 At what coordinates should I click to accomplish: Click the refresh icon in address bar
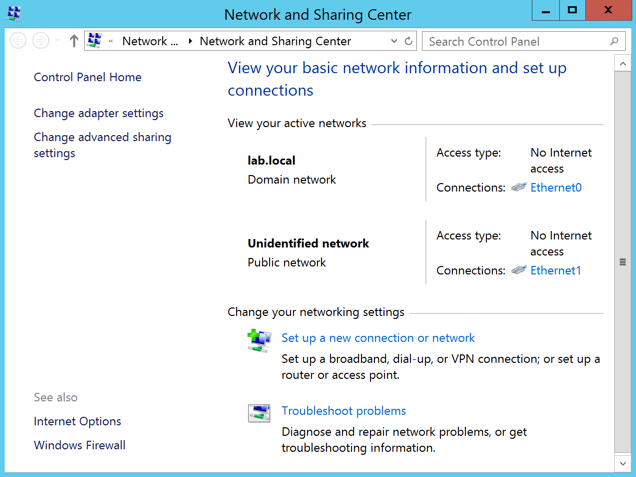point(409,41)
